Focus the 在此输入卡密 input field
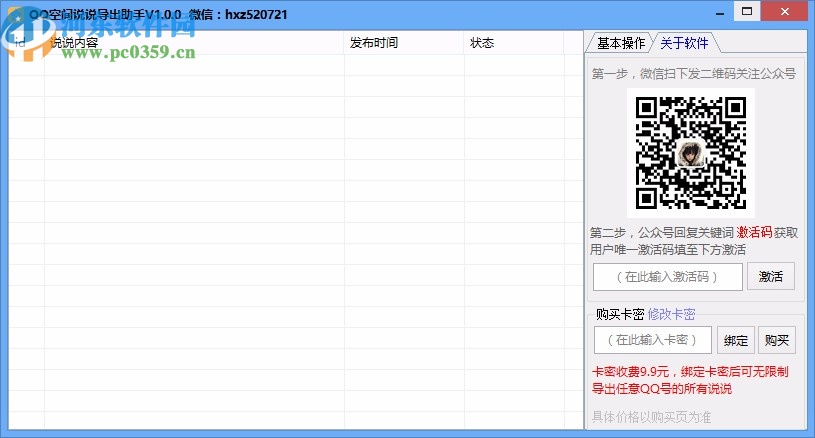 652,340
